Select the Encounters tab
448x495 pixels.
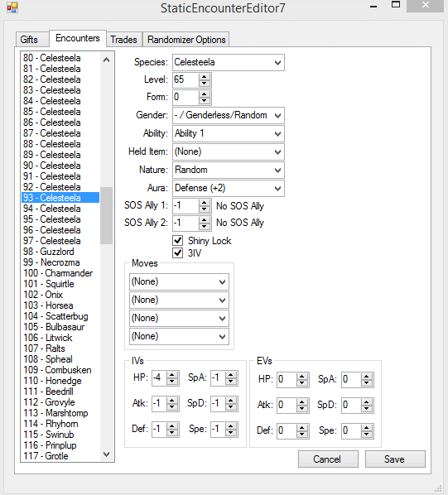tap(77, 38)
